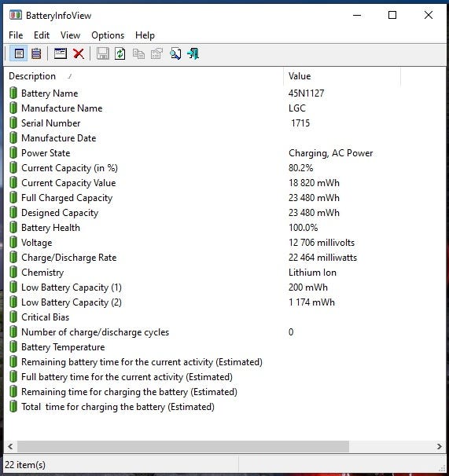Open the Options menu

point(108,35)
